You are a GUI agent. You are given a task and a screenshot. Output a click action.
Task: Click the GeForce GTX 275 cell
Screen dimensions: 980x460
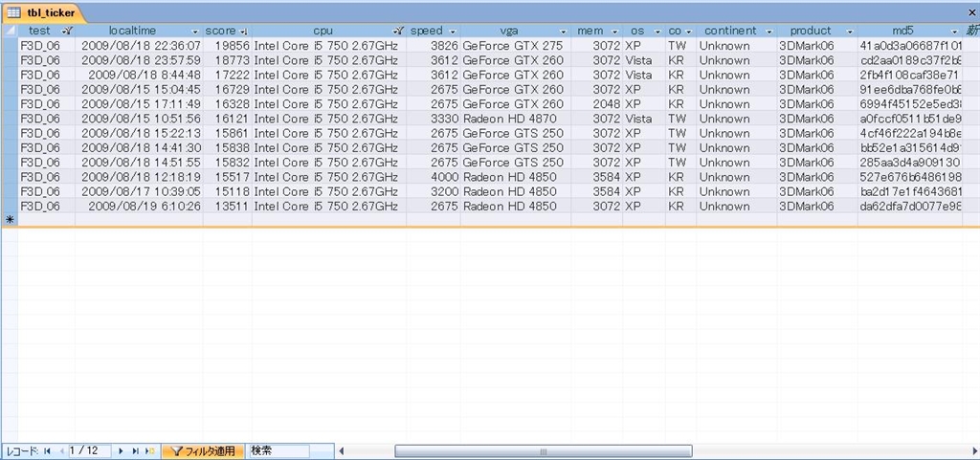point(516,46)
